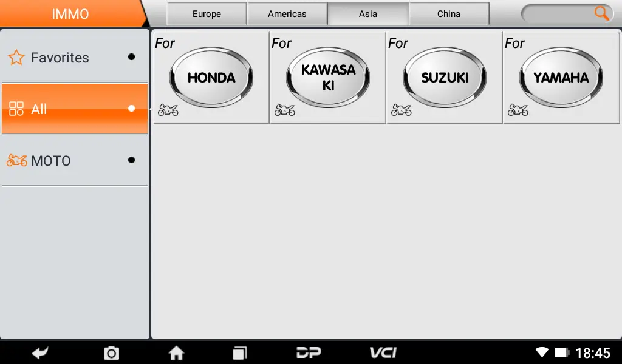
Task: Open the China region tab
Action: [449, 14]
